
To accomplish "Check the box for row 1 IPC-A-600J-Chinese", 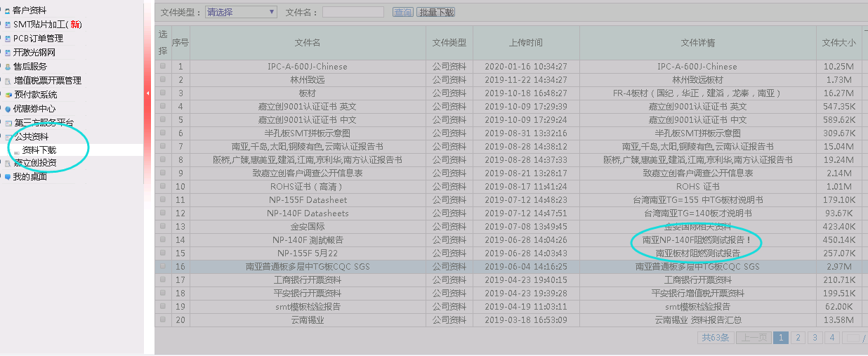I will (164, 67).
